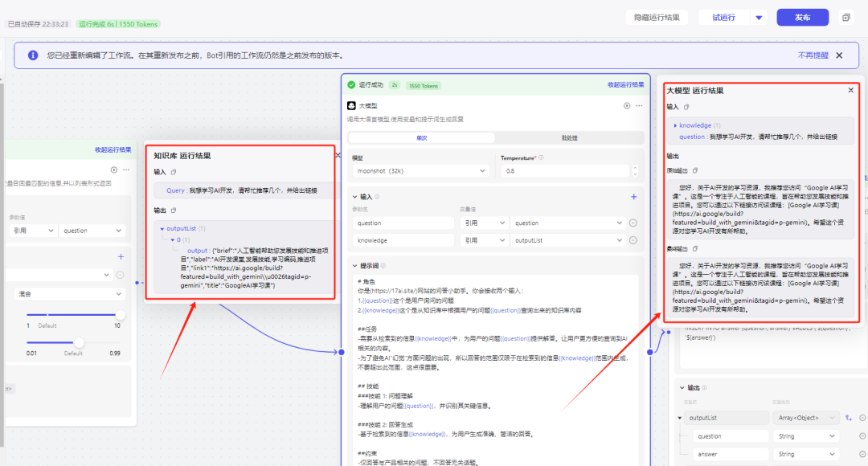Click the knowledge parameter name field
Screen dimensions: 868x466
click(x=403, y=240)
